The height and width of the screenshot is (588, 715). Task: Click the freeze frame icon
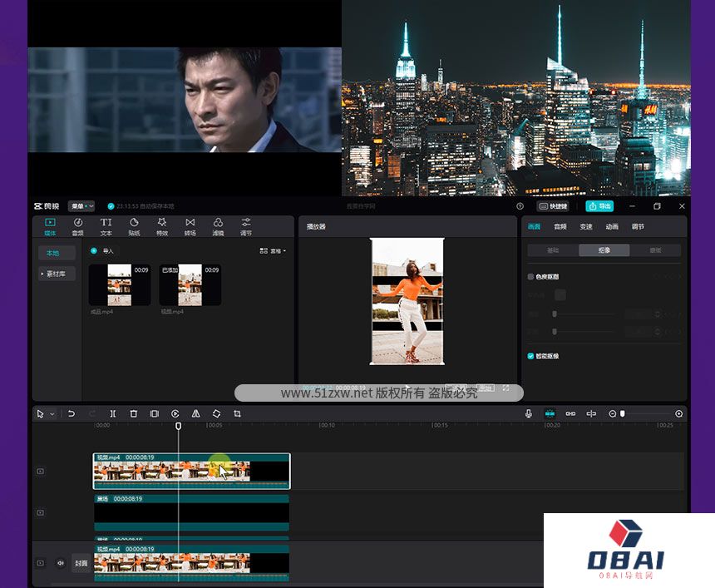[155, 413]
